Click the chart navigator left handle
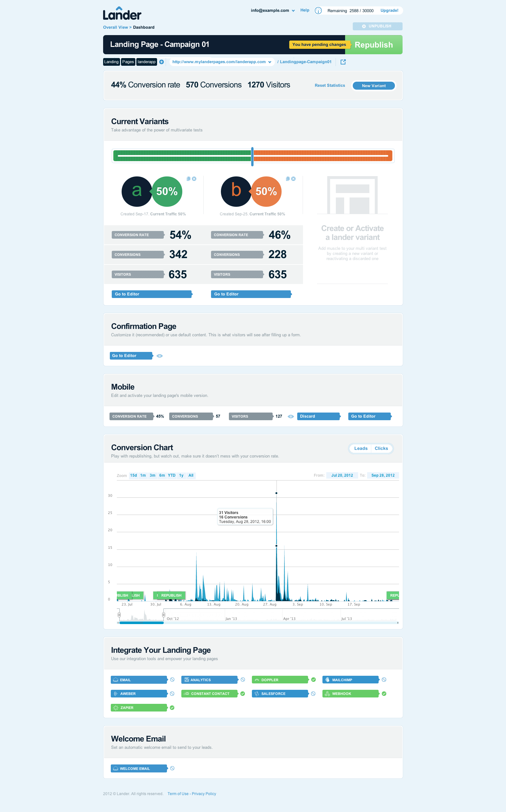 tap(119, 615)
